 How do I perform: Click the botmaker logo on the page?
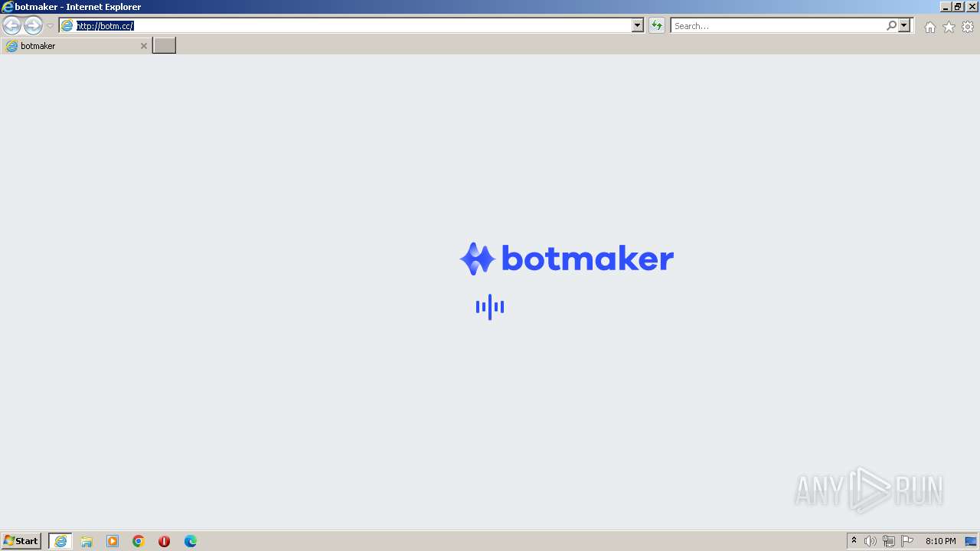[567, 259]
